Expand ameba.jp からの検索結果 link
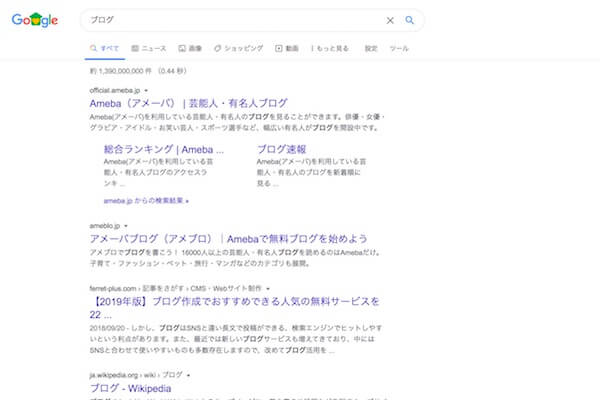This screenshot has width=600, height=400. tap(146, 201)
